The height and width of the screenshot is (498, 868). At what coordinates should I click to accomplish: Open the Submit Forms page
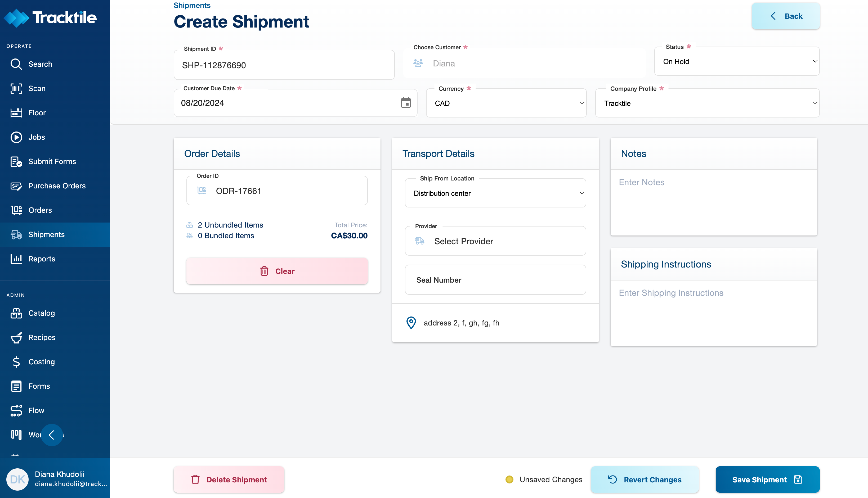tap(52, 161)
